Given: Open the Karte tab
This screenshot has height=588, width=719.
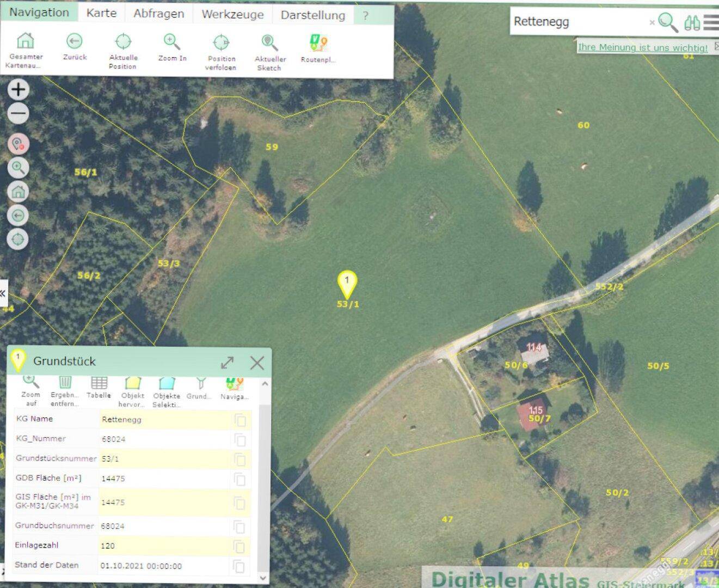Looking at the screenshot, I should (x=102, y=13).
